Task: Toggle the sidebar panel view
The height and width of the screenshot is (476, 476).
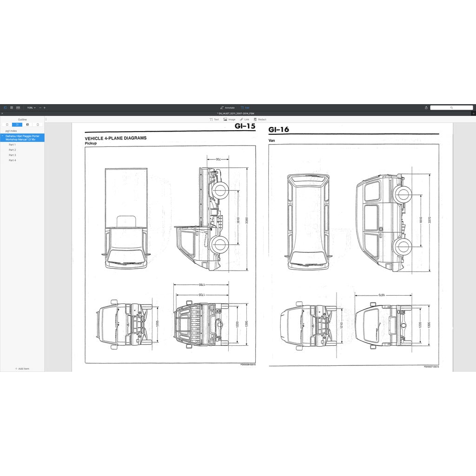Action: [6, 107]
